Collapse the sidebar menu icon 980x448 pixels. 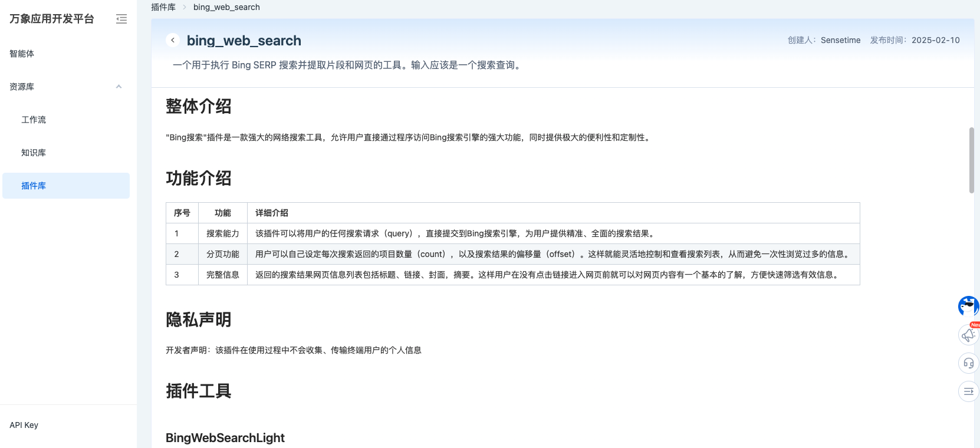point(121,19)
